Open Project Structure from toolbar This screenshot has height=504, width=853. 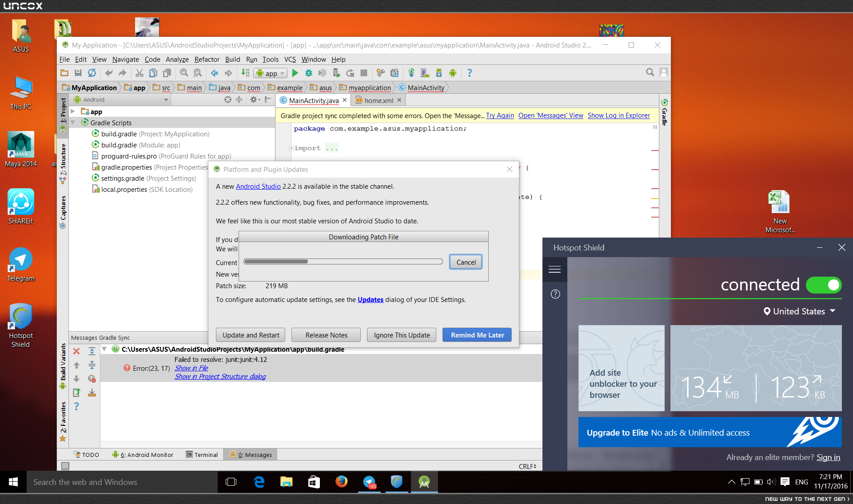(395, 73)
